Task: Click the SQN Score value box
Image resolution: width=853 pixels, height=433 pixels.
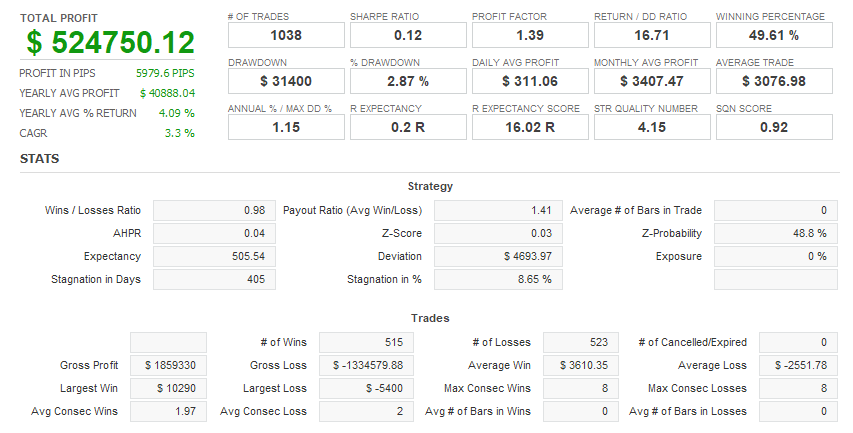Action: pos(774,127)
